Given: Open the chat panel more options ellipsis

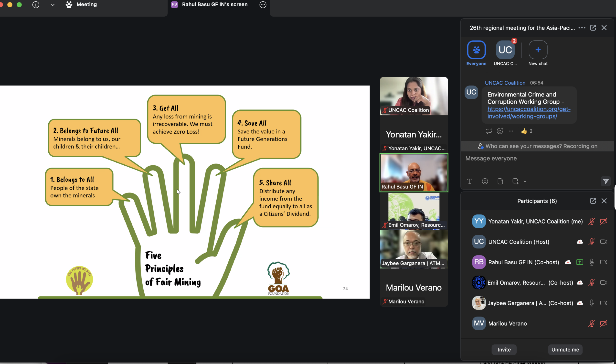Looking at the screenshot, I should pos(582,28).
